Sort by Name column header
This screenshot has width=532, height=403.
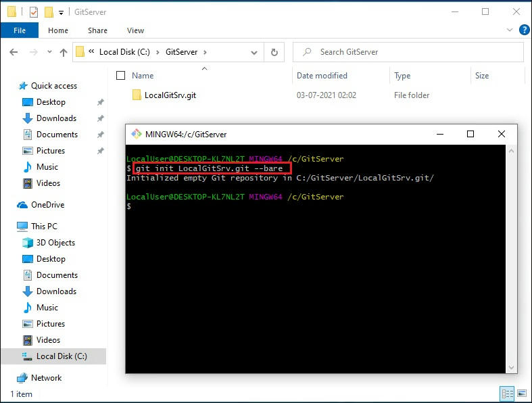click(x=143, y=75)
